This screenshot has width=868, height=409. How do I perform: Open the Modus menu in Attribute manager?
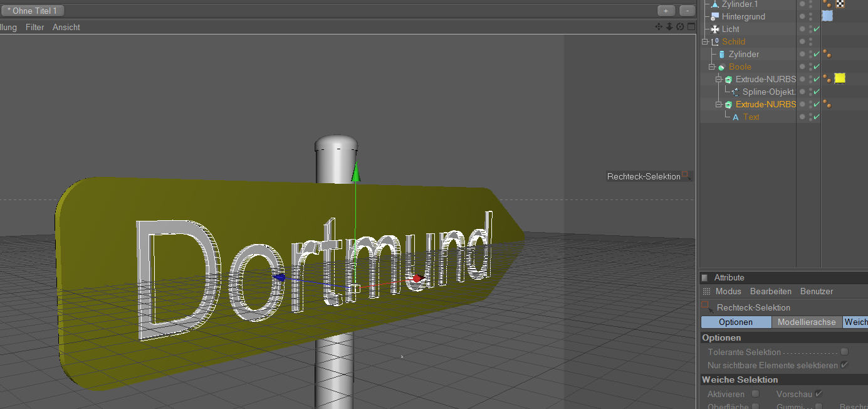pos(728,291)
